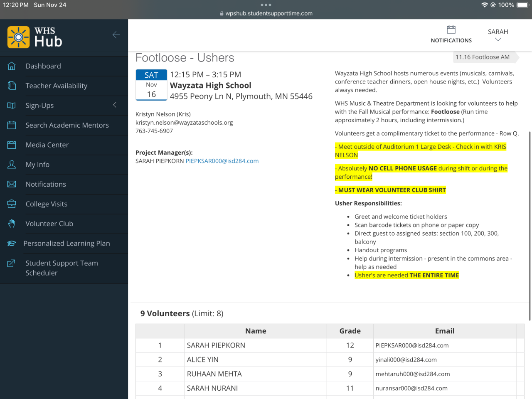The width and height of the screenshot is (532, 399).
Task: Click the Footloose - Ushers page title
Action: pos(185,58)
